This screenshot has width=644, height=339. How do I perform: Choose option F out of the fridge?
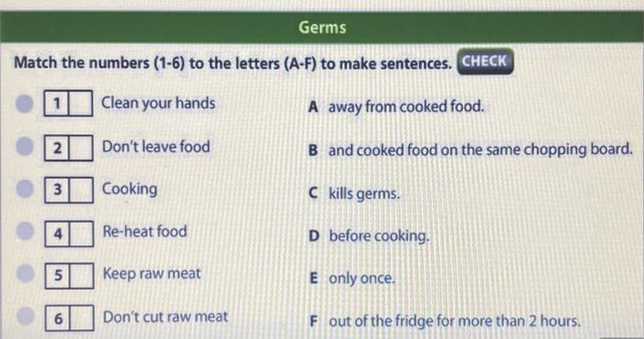445,321
